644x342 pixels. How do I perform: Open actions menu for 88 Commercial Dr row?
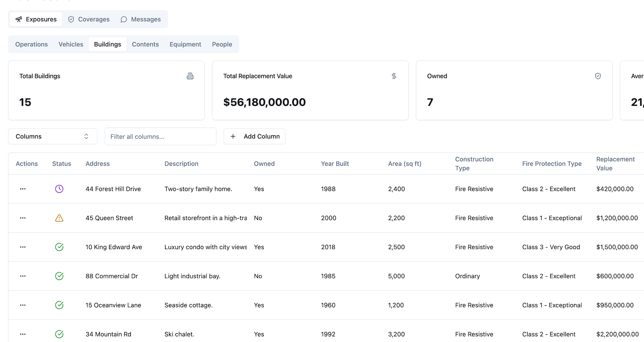23,276
